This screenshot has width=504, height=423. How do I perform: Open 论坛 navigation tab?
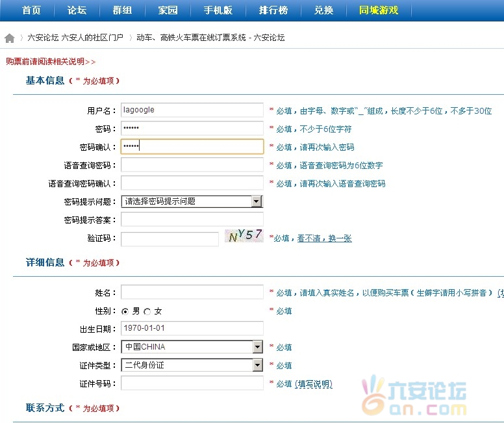pyautogui.click(x=77, y=10)
